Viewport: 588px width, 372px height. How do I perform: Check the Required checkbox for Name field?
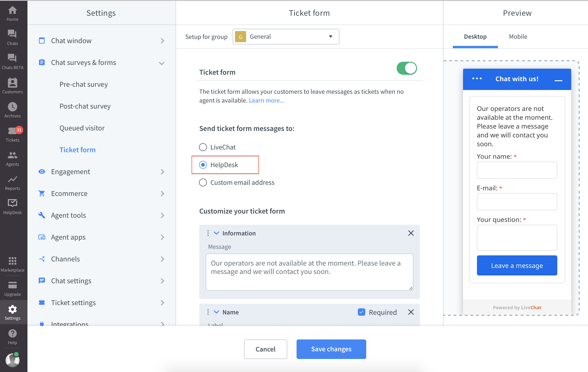point(361,312)
